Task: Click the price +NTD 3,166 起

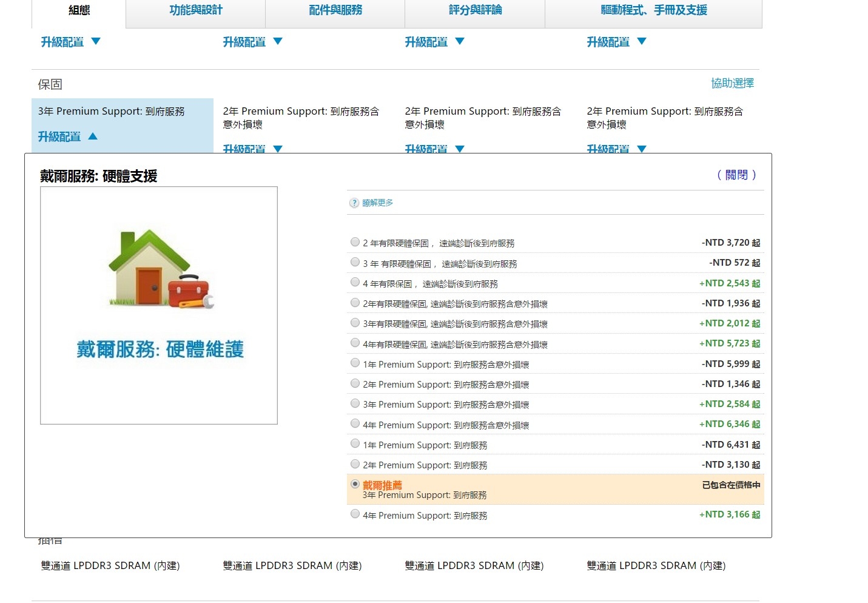Action: tap(730, 514)
